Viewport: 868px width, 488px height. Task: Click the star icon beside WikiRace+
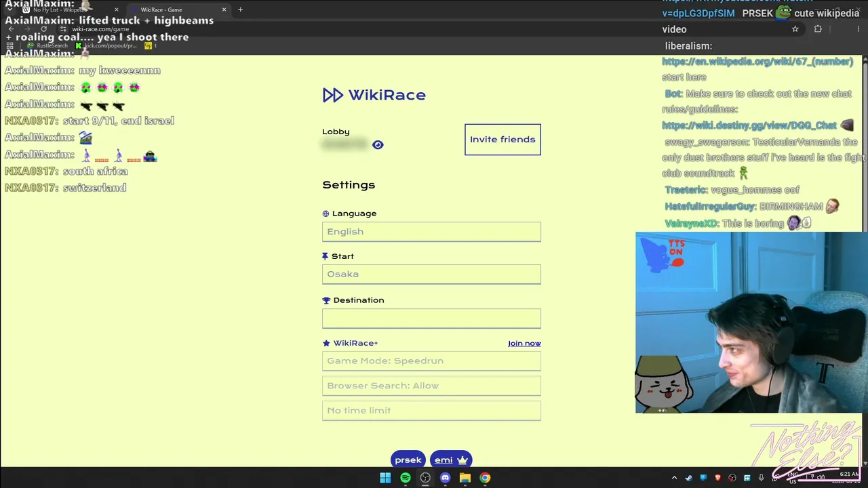coord(326,344)
